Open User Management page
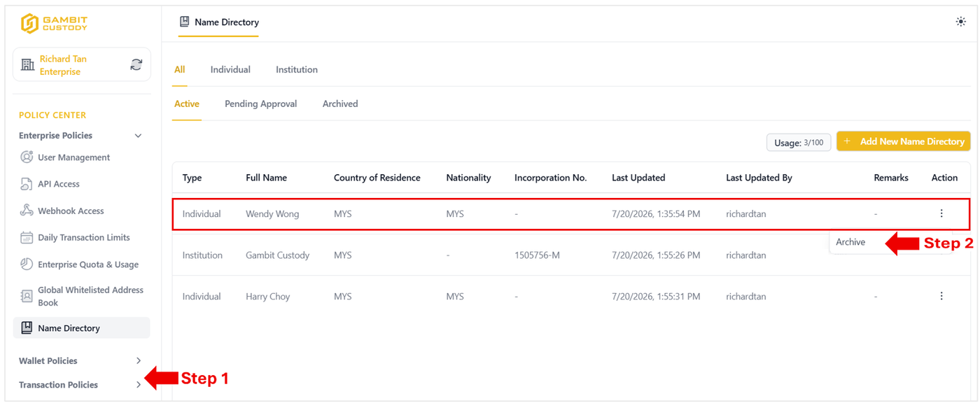 73,157
